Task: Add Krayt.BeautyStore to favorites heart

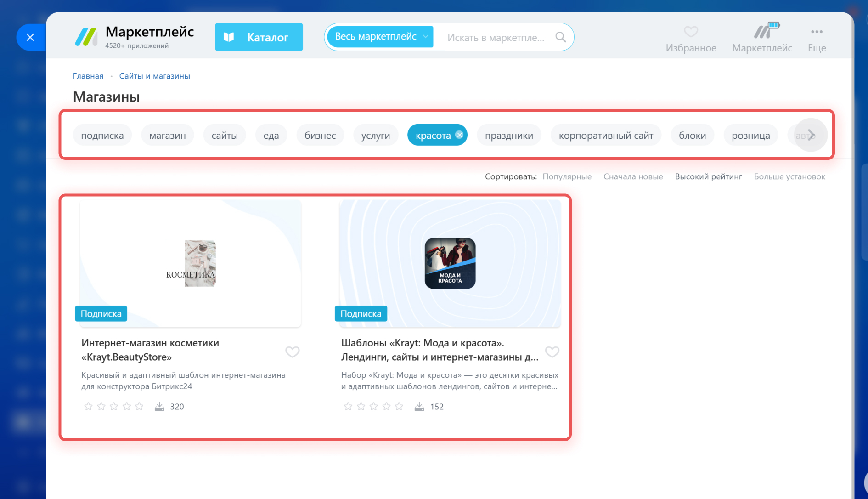Action: point(293,352)
